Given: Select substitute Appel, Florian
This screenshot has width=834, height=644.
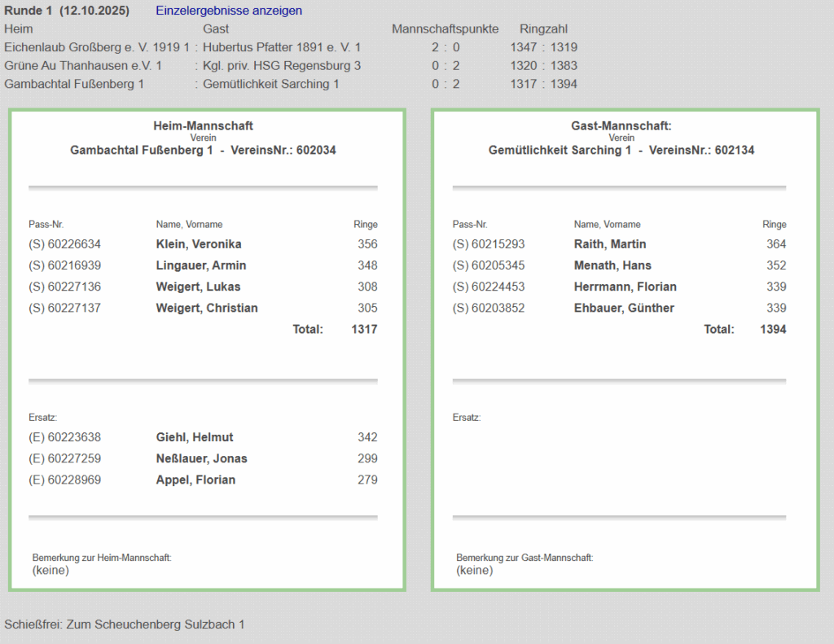Looking at the screenshot, I should click(x=195, y=480).
